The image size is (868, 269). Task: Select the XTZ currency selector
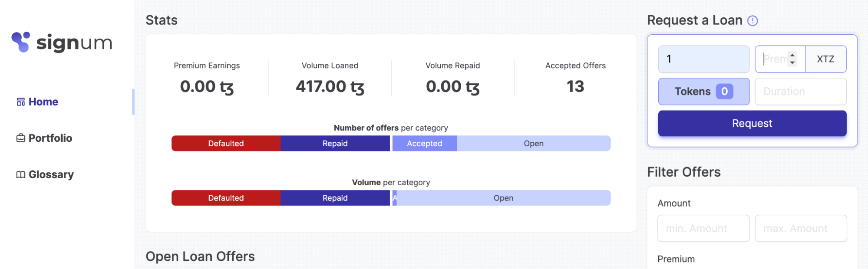[x=825, y=59]
